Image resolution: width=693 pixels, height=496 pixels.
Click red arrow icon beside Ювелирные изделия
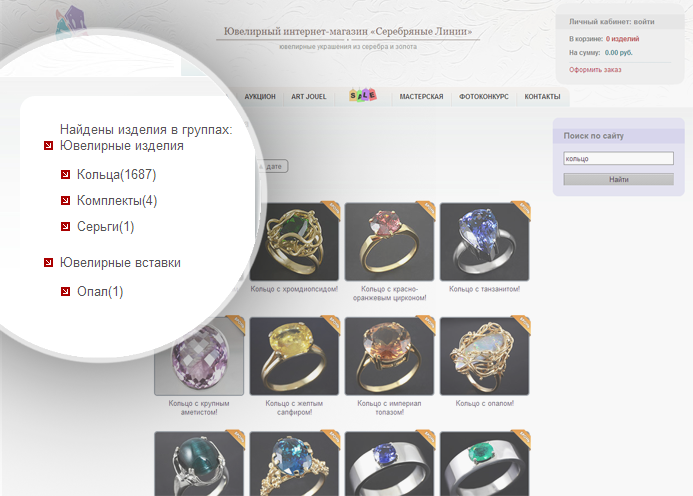(x=49, y=145)
